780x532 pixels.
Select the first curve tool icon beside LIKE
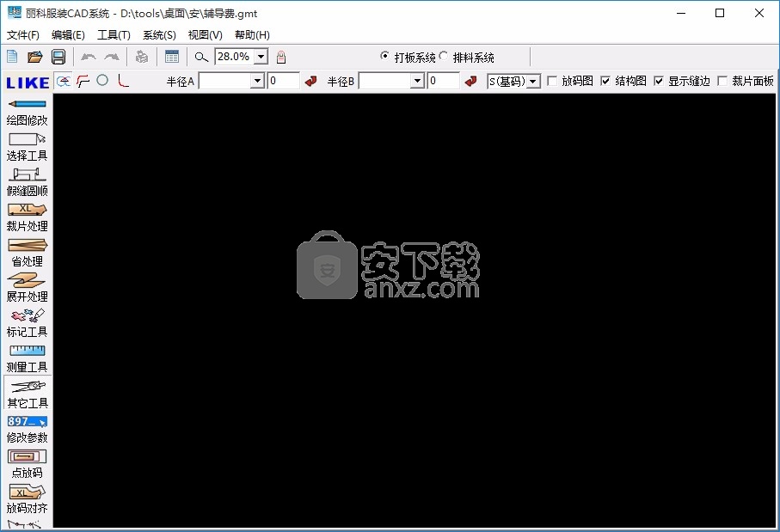(x=63, y=81)
